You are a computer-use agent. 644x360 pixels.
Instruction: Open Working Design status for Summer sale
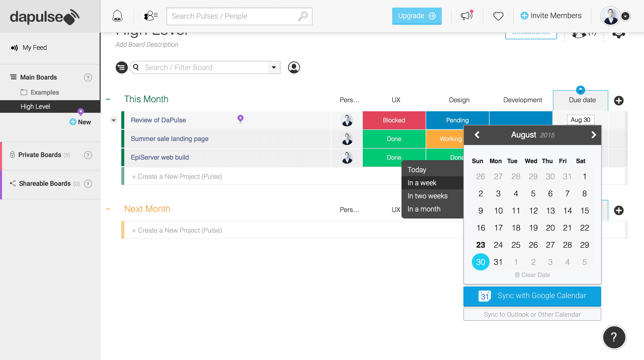click(445, 139)
